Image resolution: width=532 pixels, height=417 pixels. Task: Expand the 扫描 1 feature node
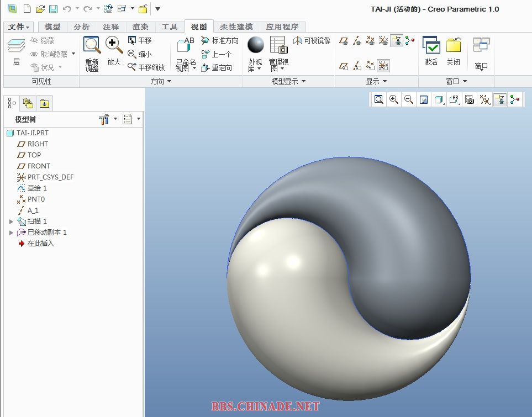11,221
